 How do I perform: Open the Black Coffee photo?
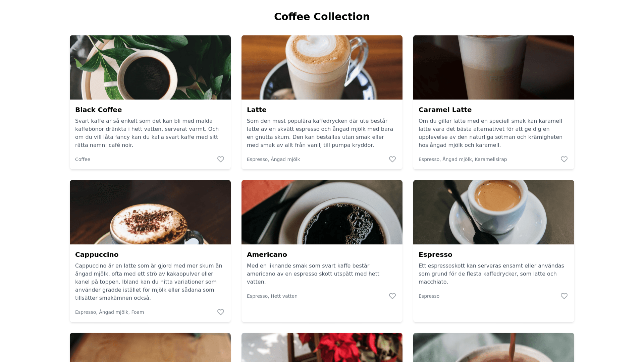click(150, 67)
